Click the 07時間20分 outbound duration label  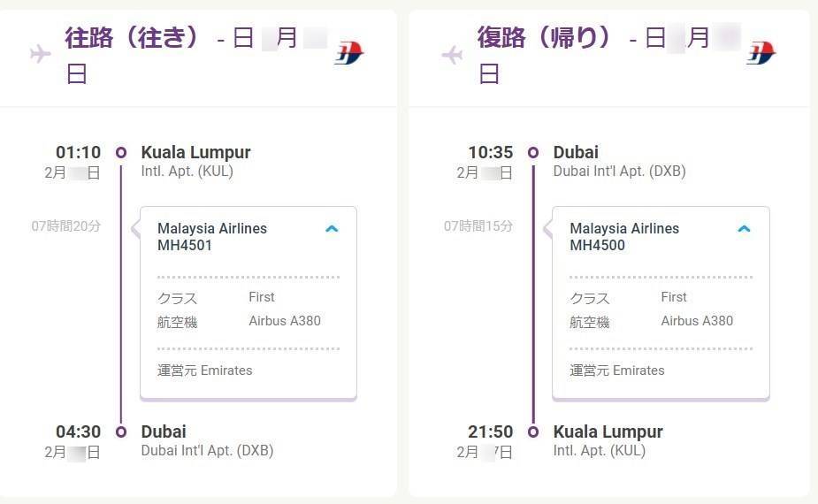pyautogui.click(x=66, y=226)
